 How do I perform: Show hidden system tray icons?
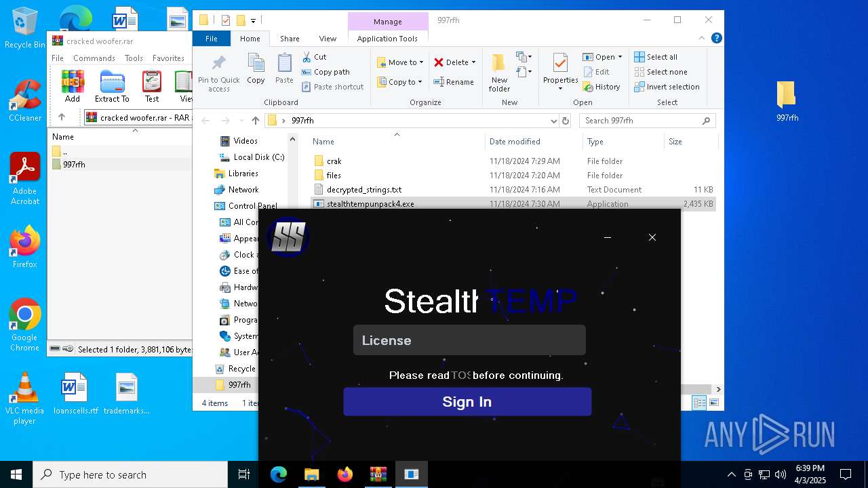tap(731, 474)
